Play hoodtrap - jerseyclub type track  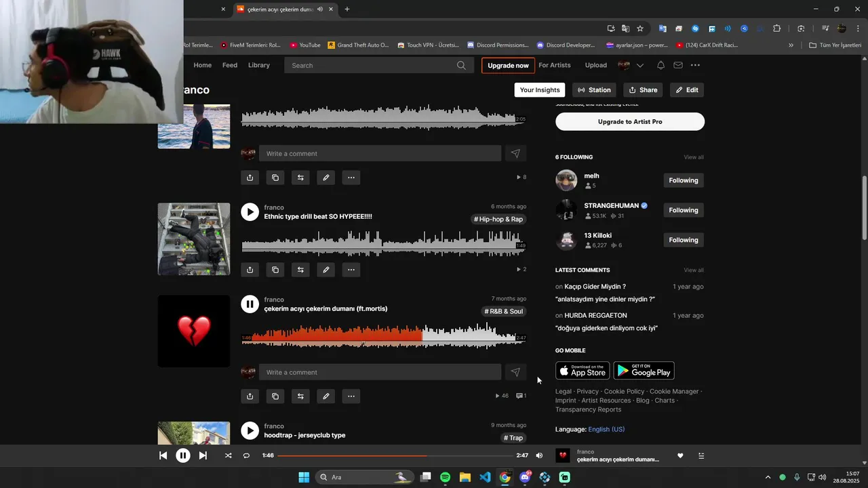250,430
